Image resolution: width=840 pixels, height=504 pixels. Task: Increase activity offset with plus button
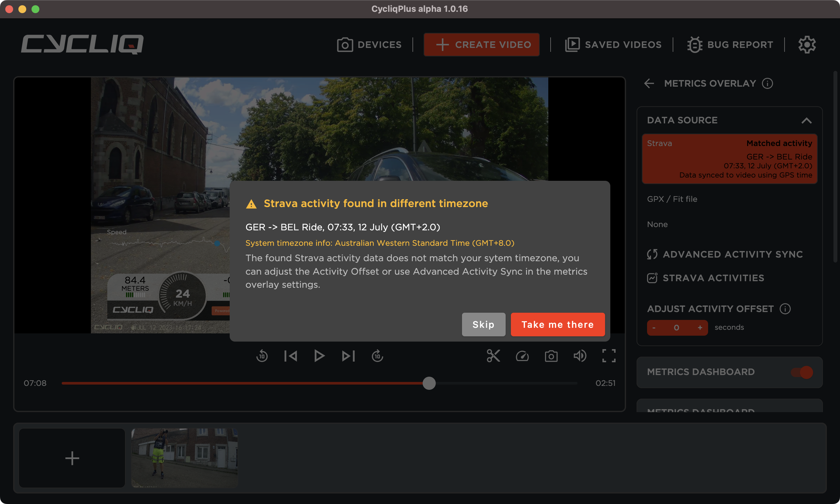pos(700,327)
